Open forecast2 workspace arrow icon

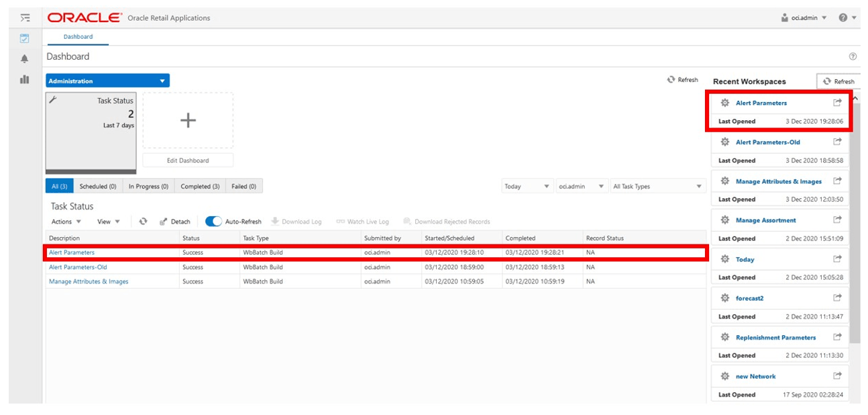coord(837,297)
